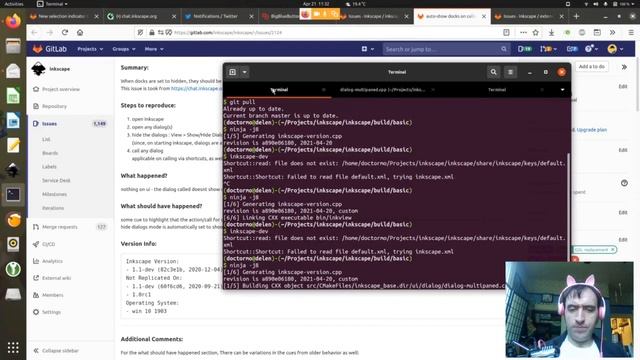The height and width of the screenshot is (360, 640).
Task: Bookmark this page with the star icon
Action: [x=536, y=32]
